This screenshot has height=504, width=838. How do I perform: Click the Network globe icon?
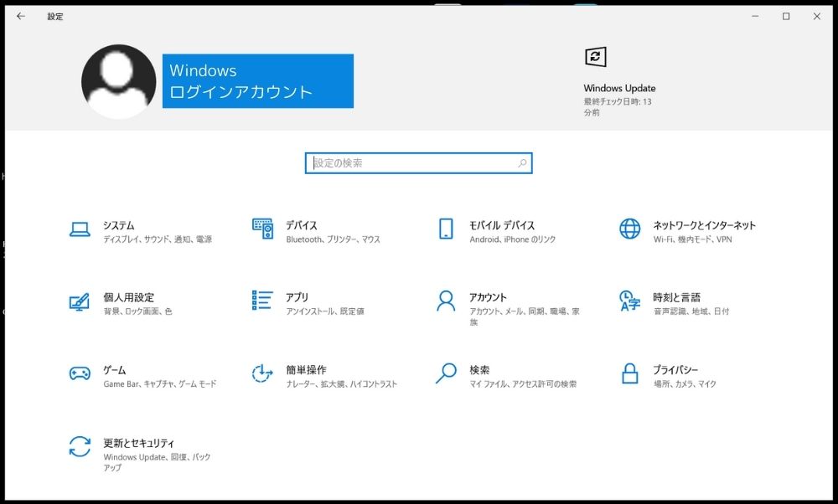click(x=629, y=229)
